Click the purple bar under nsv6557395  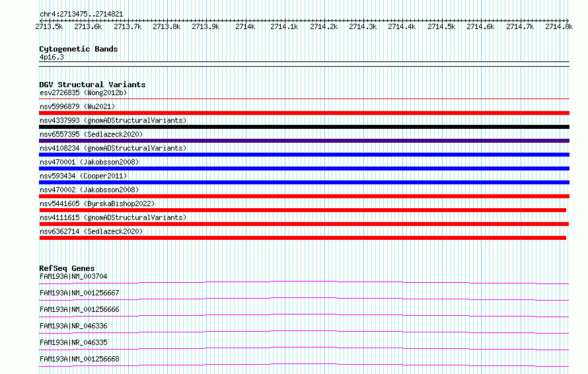tap(304, 141)
